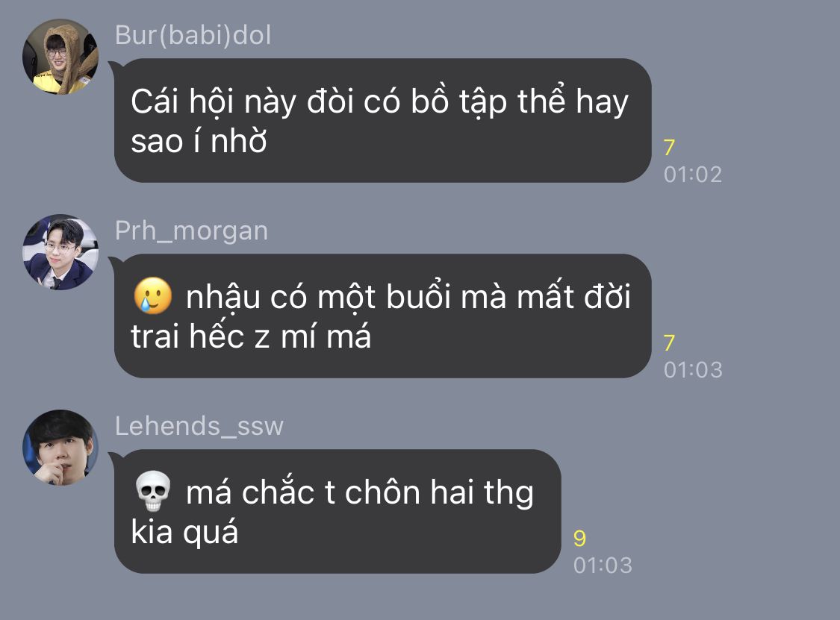Click the text 'kia quá'

click(x=184, y=533)
